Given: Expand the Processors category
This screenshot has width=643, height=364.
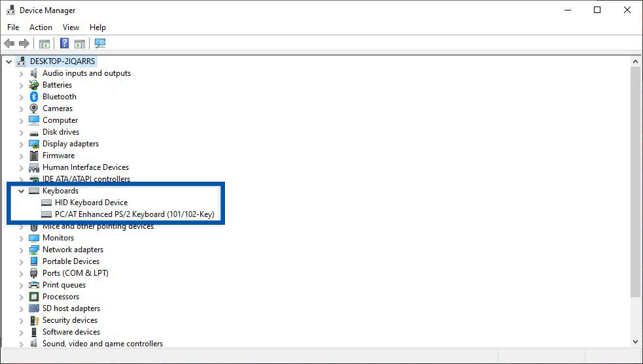Looking at the screenshot, I should 22,297.
